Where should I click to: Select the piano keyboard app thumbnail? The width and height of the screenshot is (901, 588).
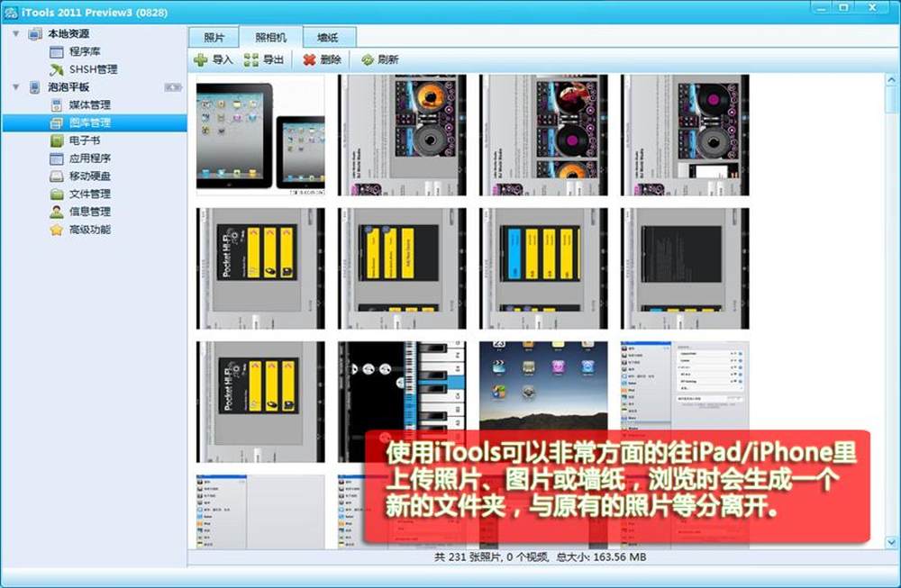[402, 402]
